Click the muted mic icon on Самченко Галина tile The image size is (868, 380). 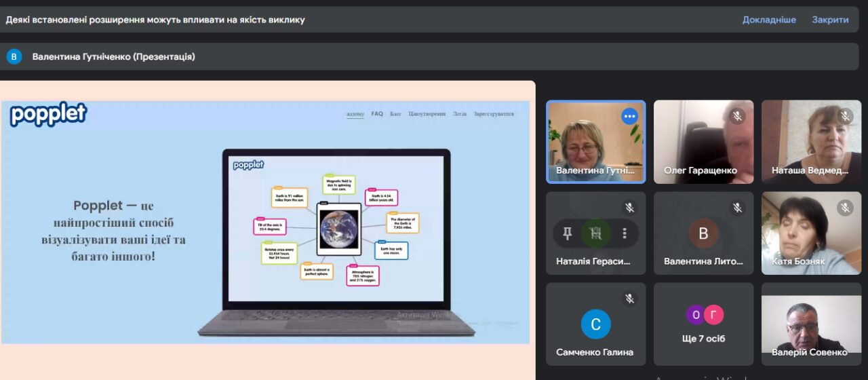pyautogui.click(x=629, y=299)
